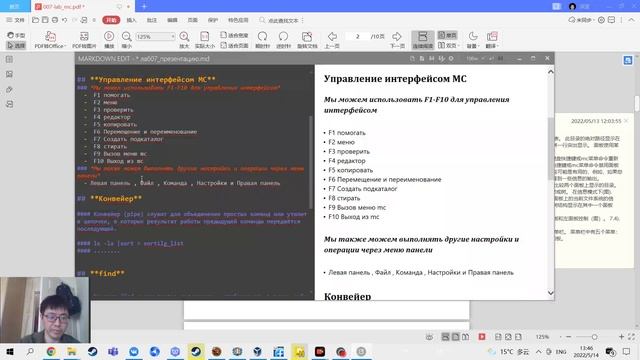
Task: Click the PDF转图片 icon
Action: [84, 36]
